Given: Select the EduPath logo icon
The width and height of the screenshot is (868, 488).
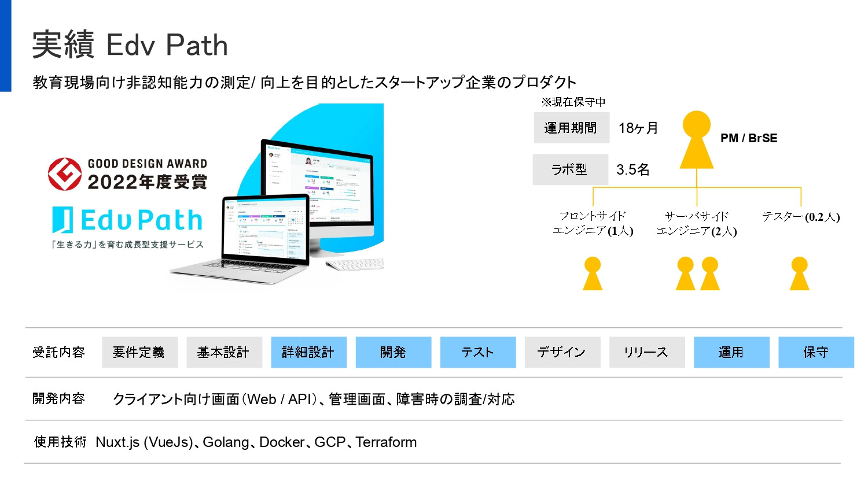Looking at the screenshot, I should (x=127, y=220).
